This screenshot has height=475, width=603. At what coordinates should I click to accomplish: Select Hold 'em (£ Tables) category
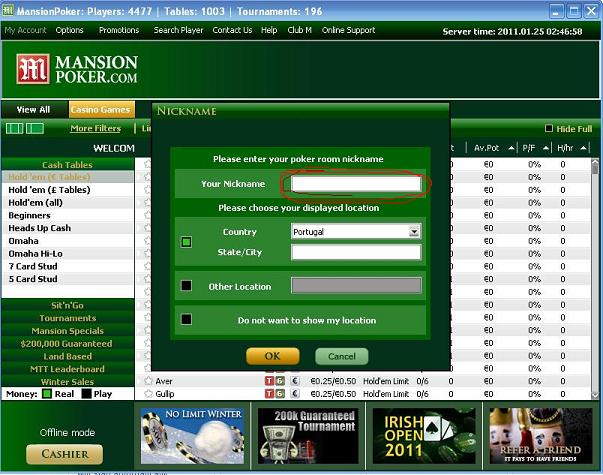point(68,190)
